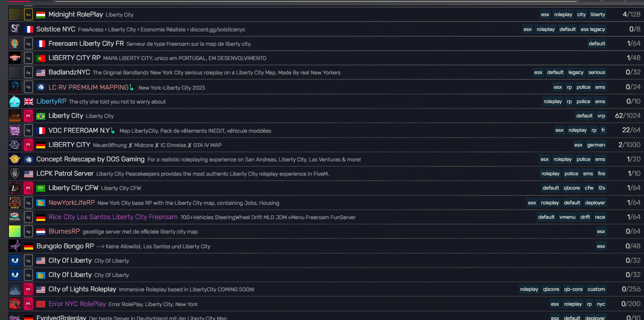Click the Au gold badge on Midnight RolePlay
The height and width of the screenshot is (320, 644).
tap(28, 14)
